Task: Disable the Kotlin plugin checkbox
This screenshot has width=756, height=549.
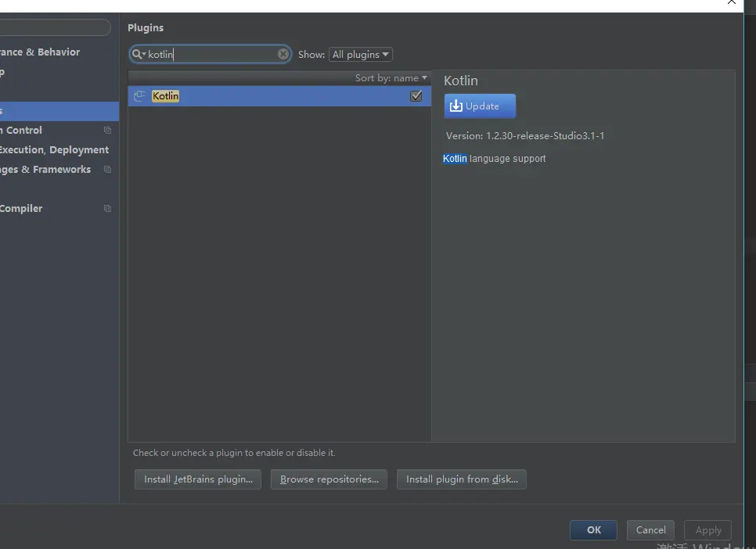Action: (x=416, y=96)
